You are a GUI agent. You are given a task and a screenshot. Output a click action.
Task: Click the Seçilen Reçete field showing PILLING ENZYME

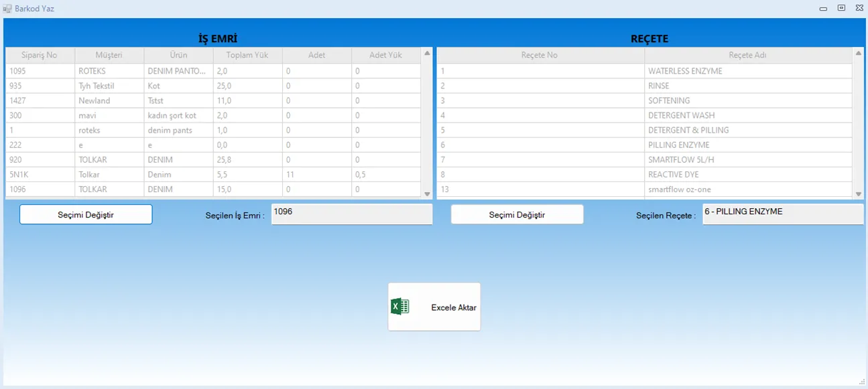coord(782,214)
